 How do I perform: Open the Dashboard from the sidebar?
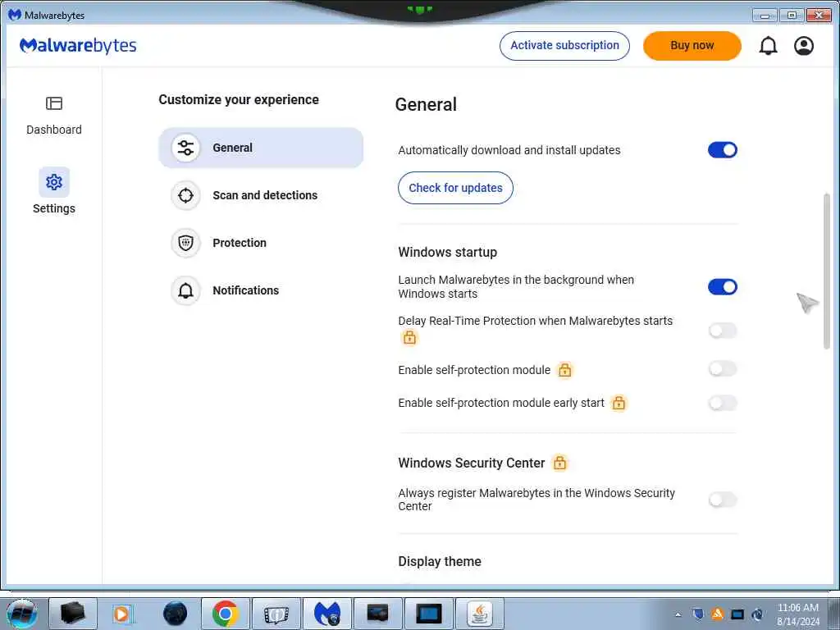(x=53, y=115)
